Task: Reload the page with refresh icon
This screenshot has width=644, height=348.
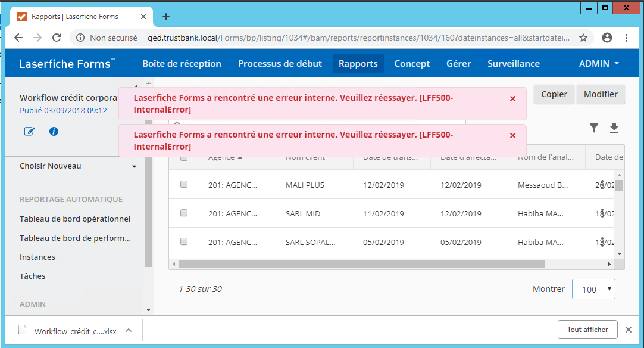Action: point(57,38)
